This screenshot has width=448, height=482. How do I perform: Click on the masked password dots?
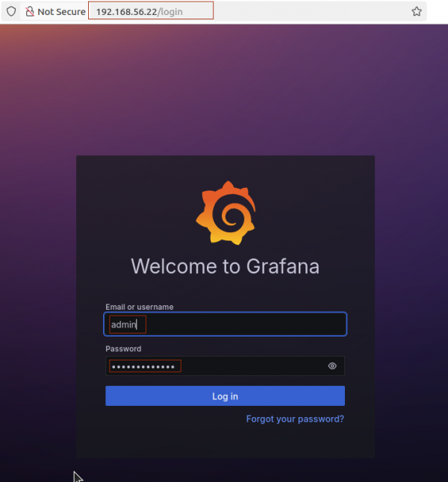(146, 366)
